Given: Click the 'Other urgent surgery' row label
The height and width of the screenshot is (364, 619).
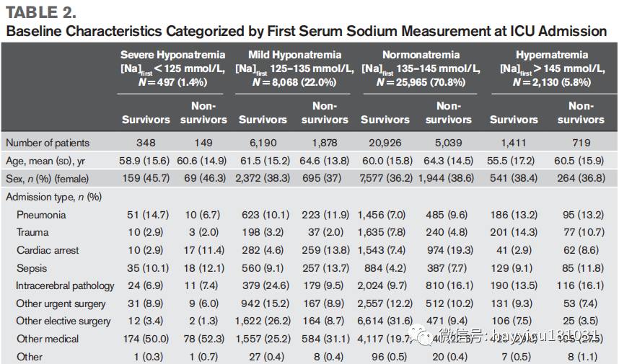Looking at the screenshot, I should [x=61, y=303].
